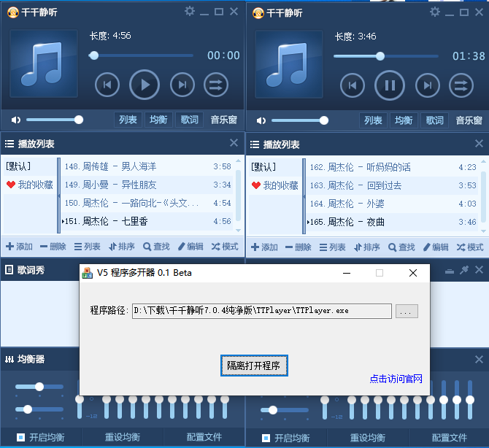This screenshot has height=448, width=489.
Task: Toggle 列表 panel in right player
Action: pos(373,120)
